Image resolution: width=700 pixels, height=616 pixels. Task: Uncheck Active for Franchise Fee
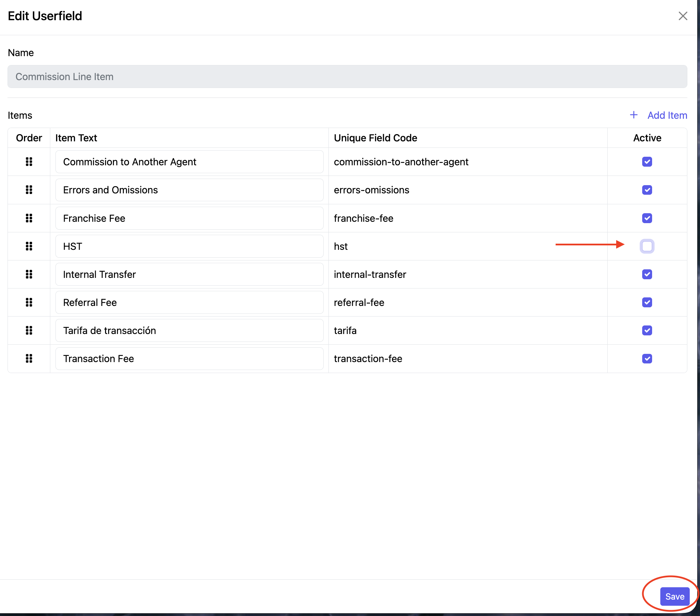(647, 218)
